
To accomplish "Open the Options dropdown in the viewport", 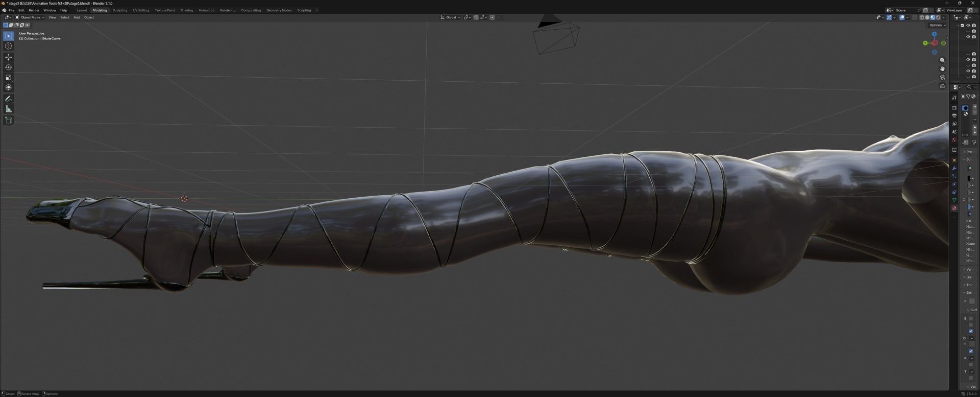I will coord(937,25).
